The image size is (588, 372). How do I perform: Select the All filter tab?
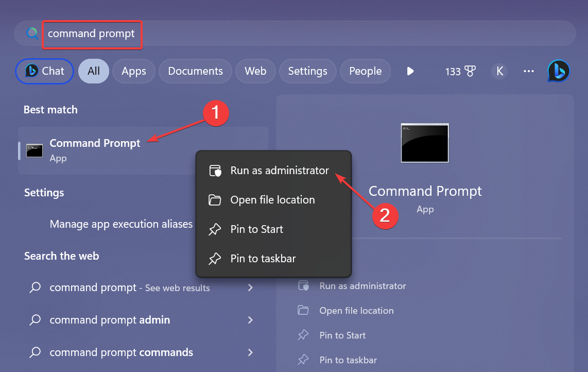click(94, 71)
